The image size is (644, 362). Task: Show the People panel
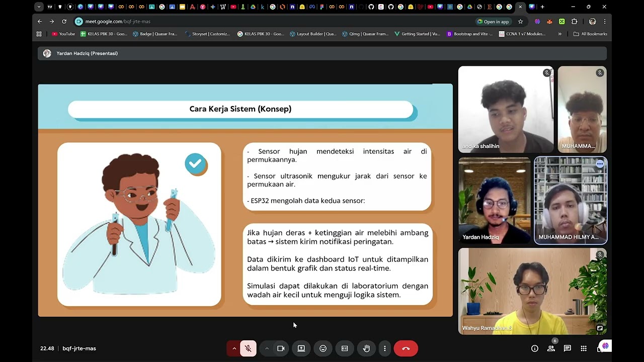pyautogui.click(x=551, y=348)
